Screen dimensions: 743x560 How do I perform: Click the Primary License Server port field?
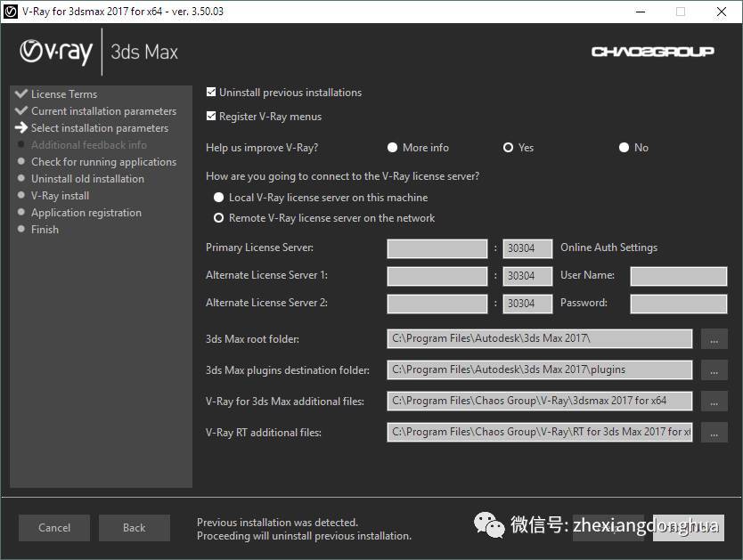pos(527,248)
